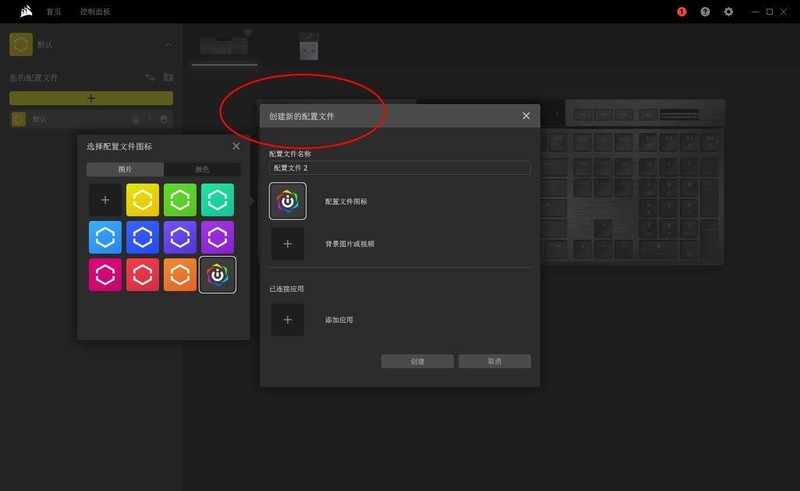800x491 pixels.
Task: Click the 取消 button
Action: (494, 361)
